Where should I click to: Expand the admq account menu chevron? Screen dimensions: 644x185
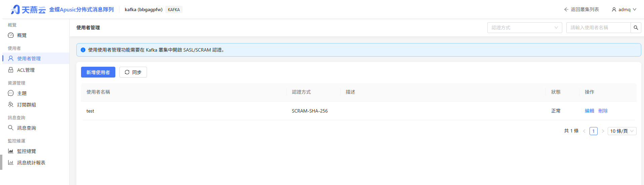point(635,9)
